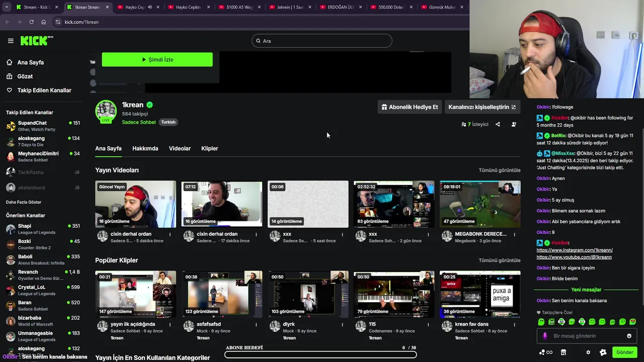The width and height of the screenshot is (644, 362).
Task: Open Shapi recommended channel
Action: click(x=43, y=229)
